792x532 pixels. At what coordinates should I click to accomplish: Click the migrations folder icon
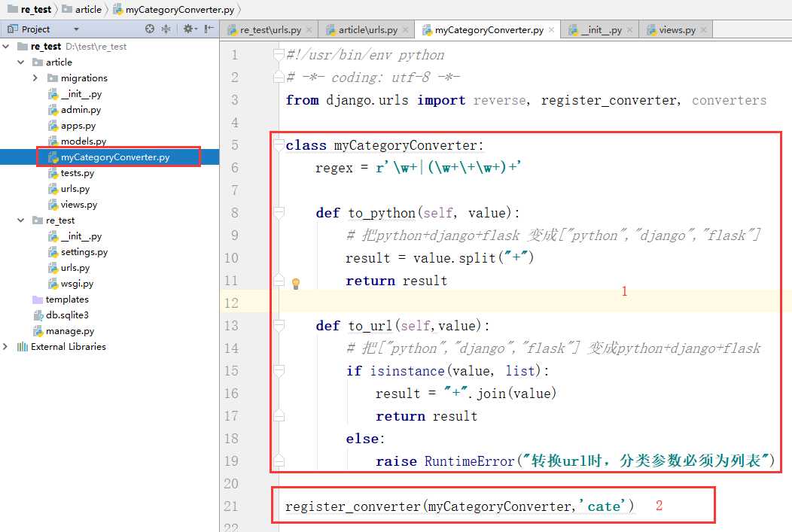point(53,78)
